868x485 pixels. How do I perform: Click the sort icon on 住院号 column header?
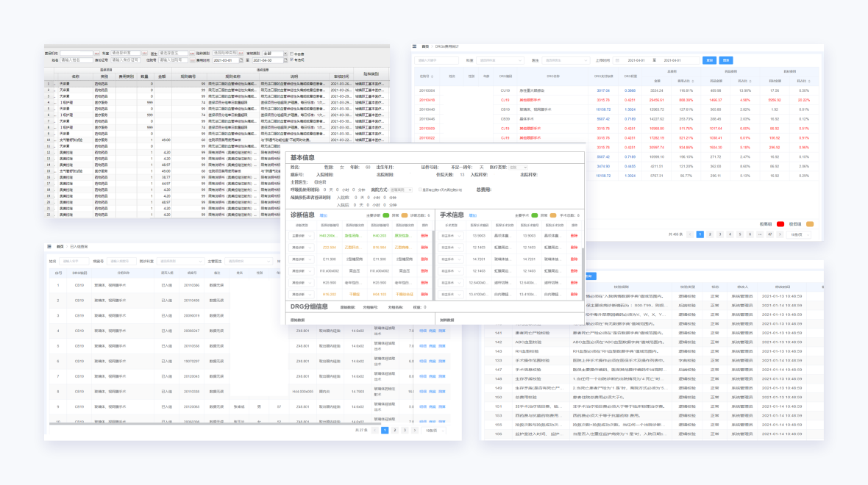click(433, 76)
